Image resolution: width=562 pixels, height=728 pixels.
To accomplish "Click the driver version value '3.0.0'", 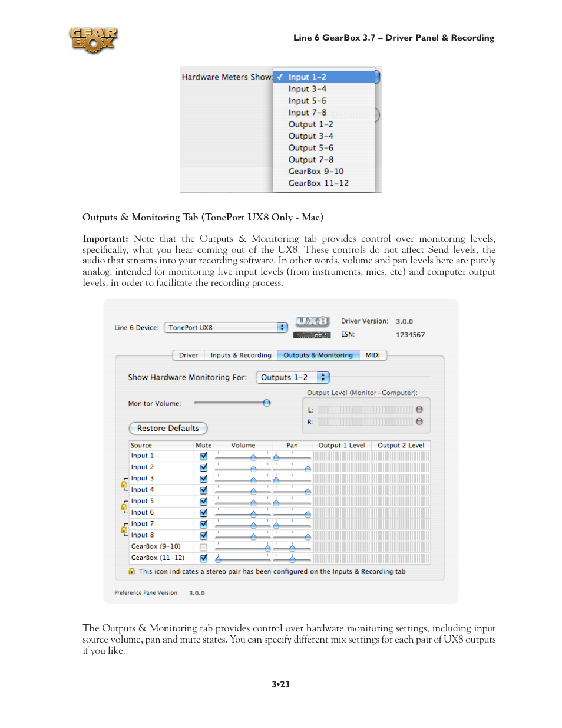I will pos(404,322).
